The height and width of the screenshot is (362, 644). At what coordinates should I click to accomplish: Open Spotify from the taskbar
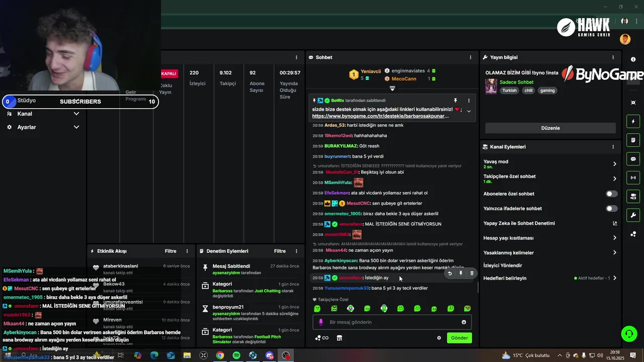(x=236, y=355)
